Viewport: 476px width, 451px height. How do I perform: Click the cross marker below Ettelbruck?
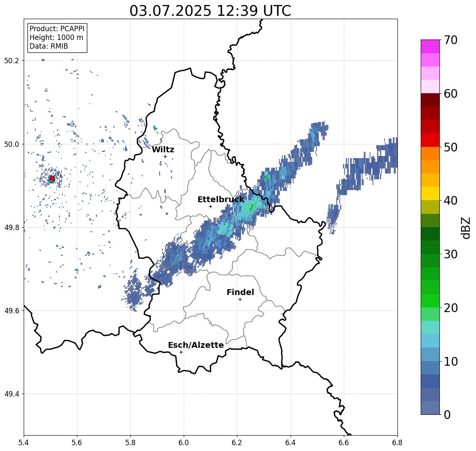click(210, 207)
